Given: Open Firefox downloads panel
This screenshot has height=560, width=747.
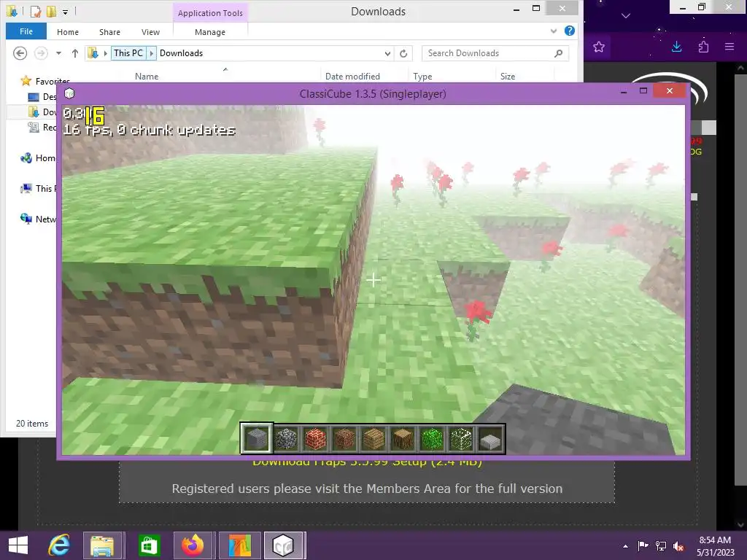Looking at the screenshot, I should [x=676, y=47].
